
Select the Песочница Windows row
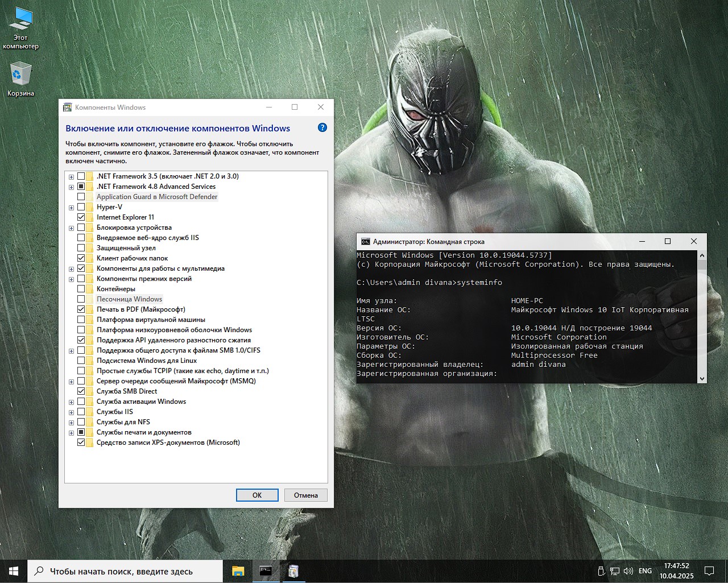(130, 299)
